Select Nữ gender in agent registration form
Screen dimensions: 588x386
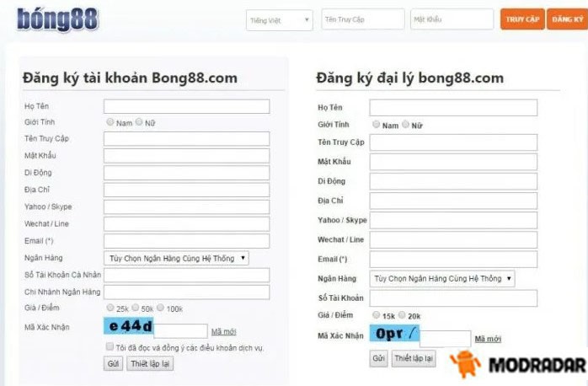pos(405,124)
